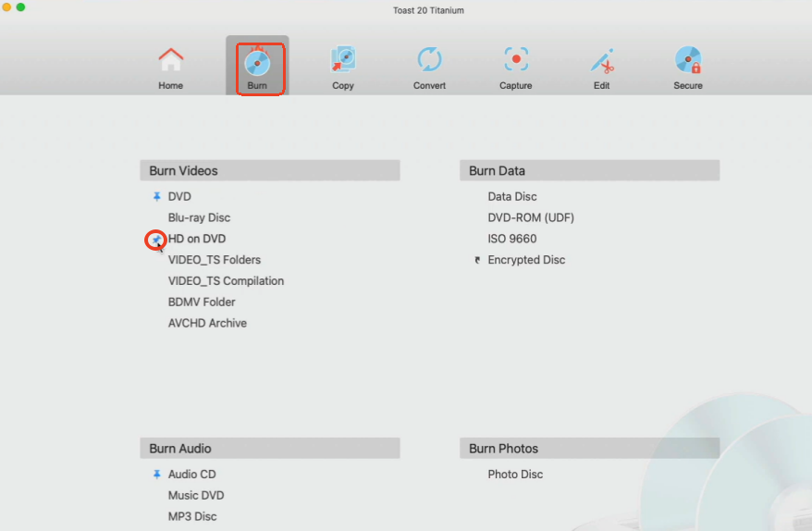Open the Capture tool

coord(515,61)
